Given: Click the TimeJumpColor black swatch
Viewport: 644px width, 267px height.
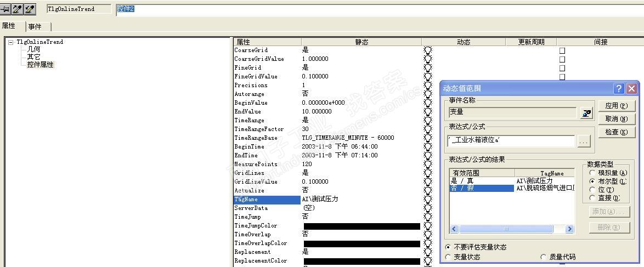Looking at the screenshot, I should click(362, 226).
